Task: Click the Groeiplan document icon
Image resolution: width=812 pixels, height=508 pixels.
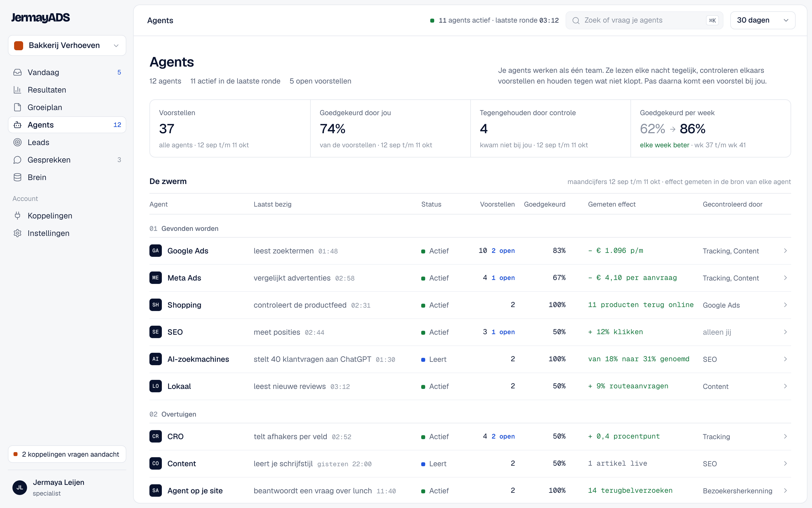Action: tap(17, 107)
